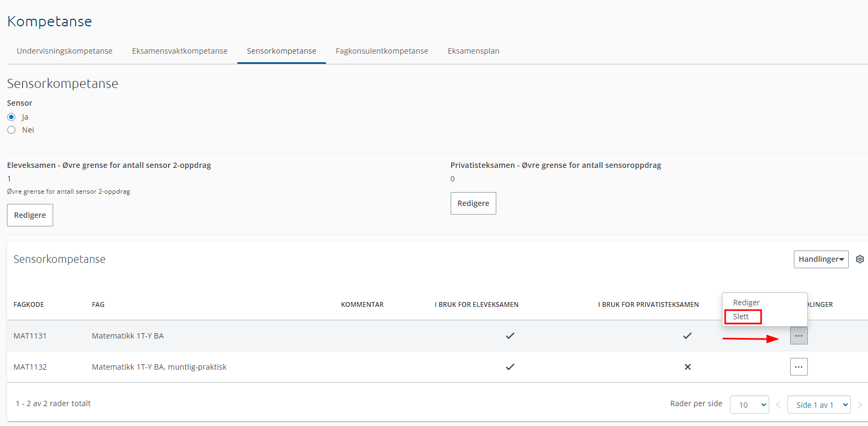868x426 pixels.
Task: Click the KOMMENTAR column header
Action: [362, 304]
